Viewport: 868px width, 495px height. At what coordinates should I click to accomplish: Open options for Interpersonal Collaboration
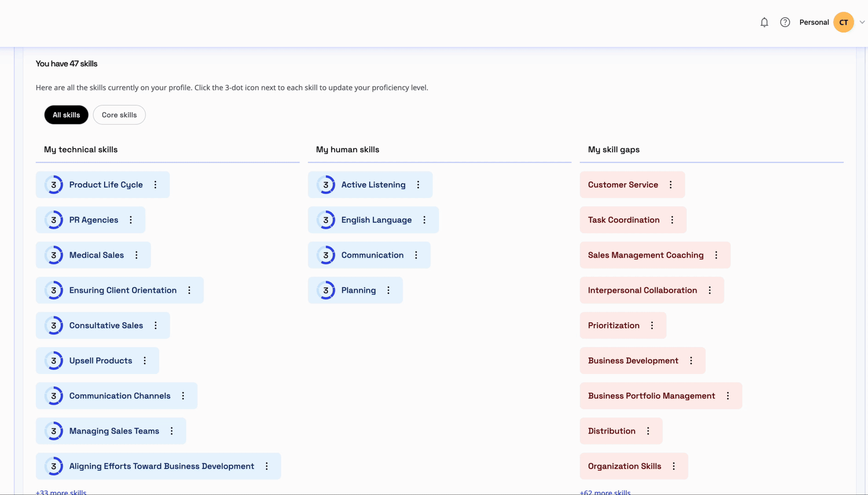pyautogui.click(x=710, y=290)
